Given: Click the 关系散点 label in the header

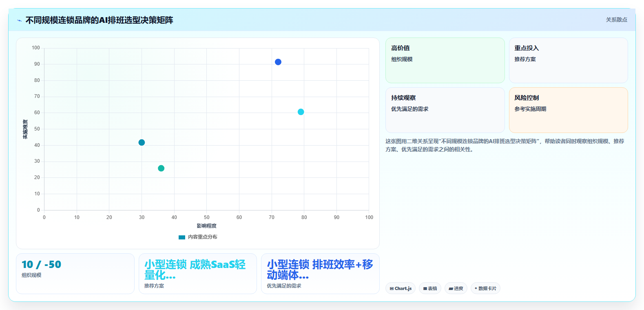Looking at the screenshot, I should click(616, 20).
